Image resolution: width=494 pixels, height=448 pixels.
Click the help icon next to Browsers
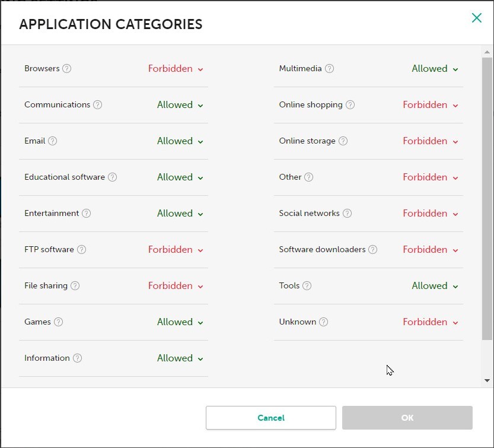tap(67, 69)
